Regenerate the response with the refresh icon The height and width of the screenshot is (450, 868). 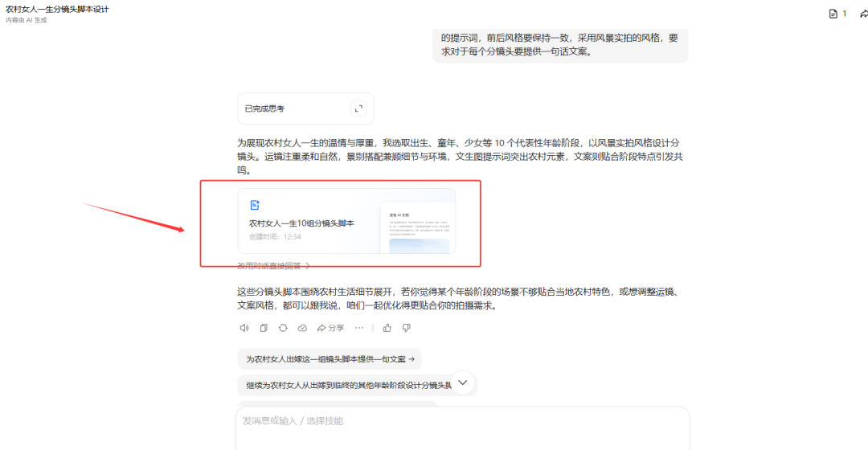click(283, 328)
